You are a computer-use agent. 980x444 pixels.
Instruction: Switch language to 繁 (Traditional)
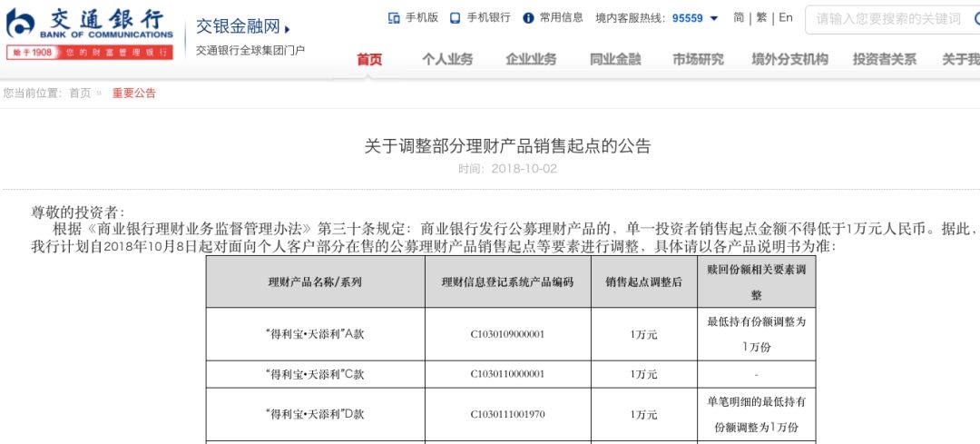(761, 18)
